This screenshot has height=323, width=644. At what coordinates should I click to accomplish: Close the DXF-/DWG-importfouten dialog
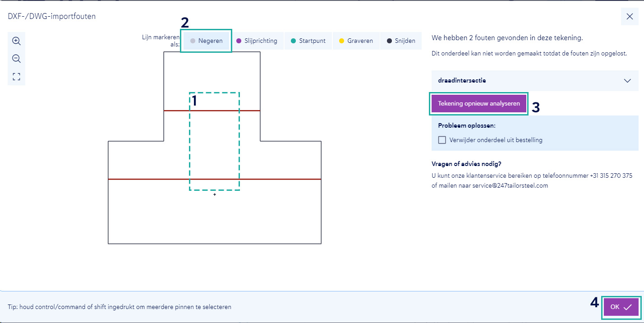[x=630, y=17]
